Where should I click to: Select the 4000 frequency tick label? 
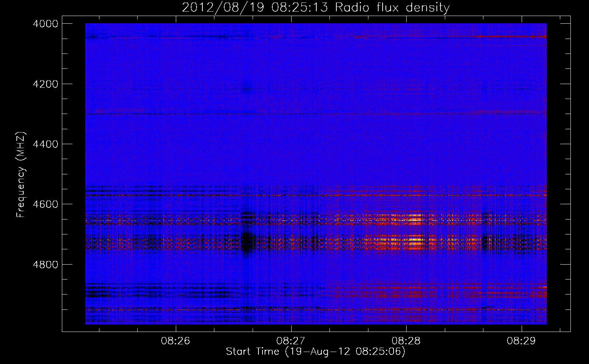(46, 24)
